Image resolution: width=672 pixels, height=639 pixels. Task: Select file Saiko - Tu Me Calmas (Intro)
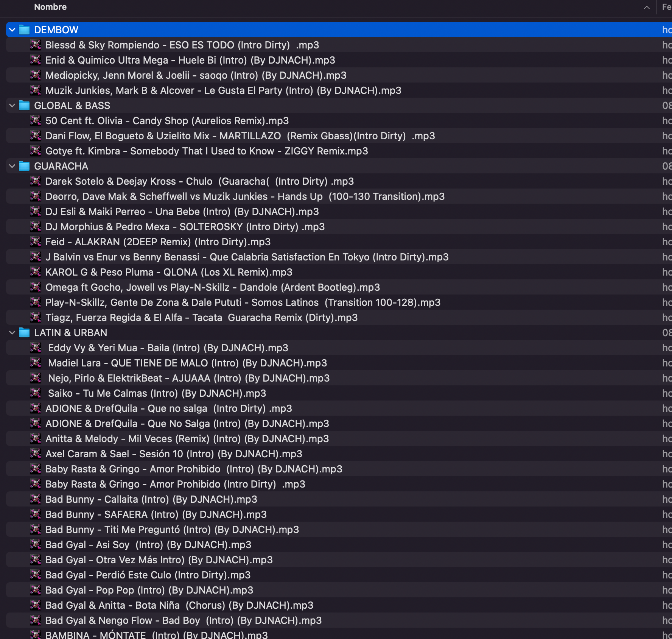tap(157, 393)
